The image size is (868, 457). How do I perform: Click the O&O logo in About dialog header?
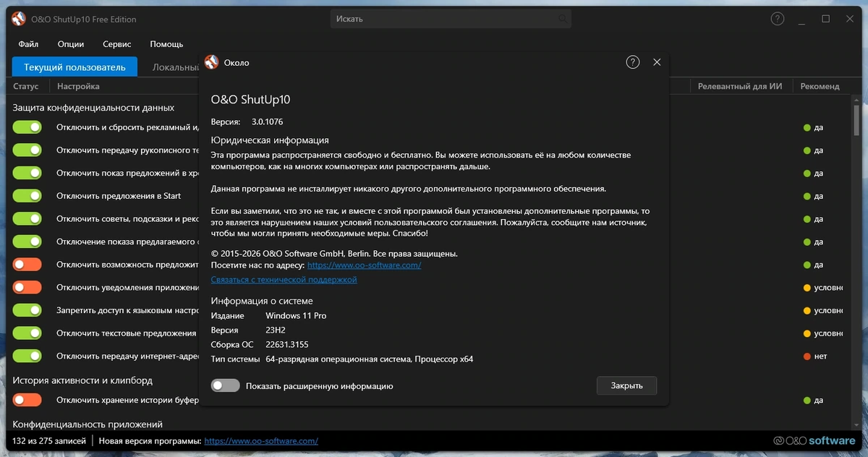211,62
